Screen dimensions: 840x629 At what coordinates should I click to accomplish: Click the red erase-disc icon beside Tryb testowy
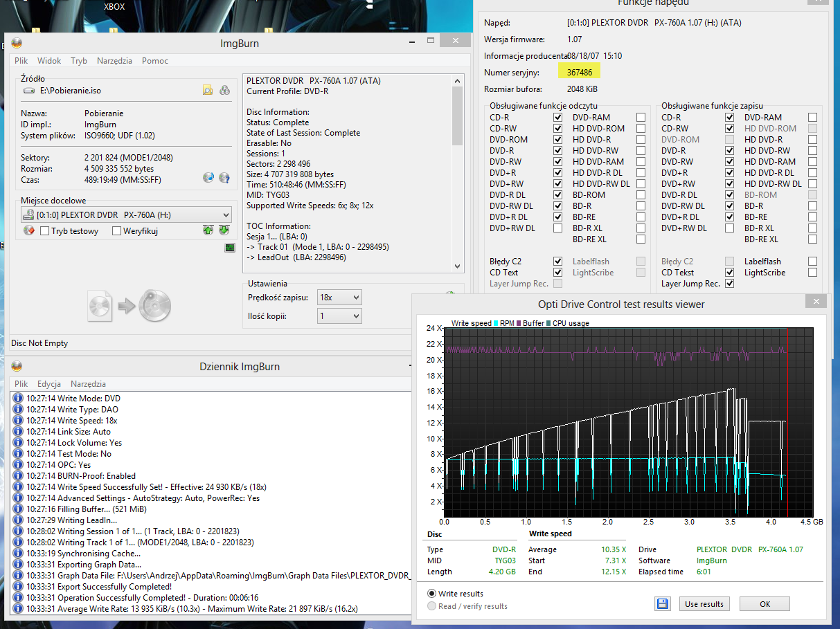pyautogui.click(x=28, y=230)
